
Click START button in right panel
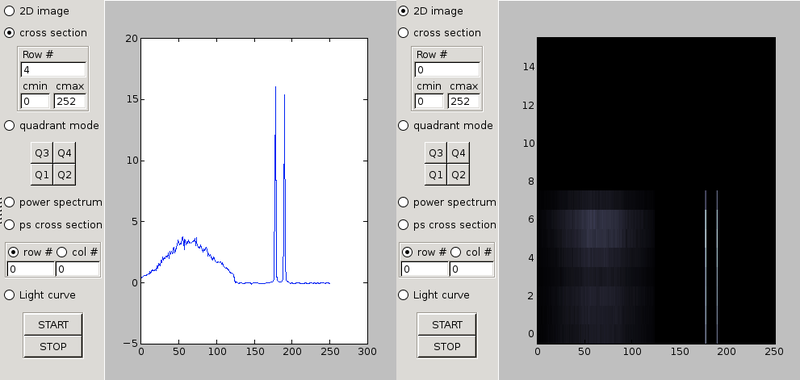[447, 325]
